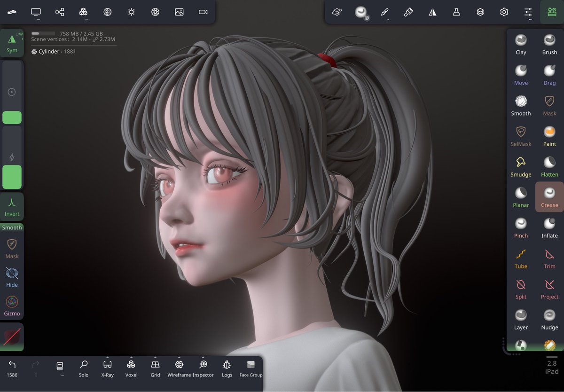This screenshot has width=564, height=392.
Task: Select the Smudge tool
Action: [x=521, y=167]
